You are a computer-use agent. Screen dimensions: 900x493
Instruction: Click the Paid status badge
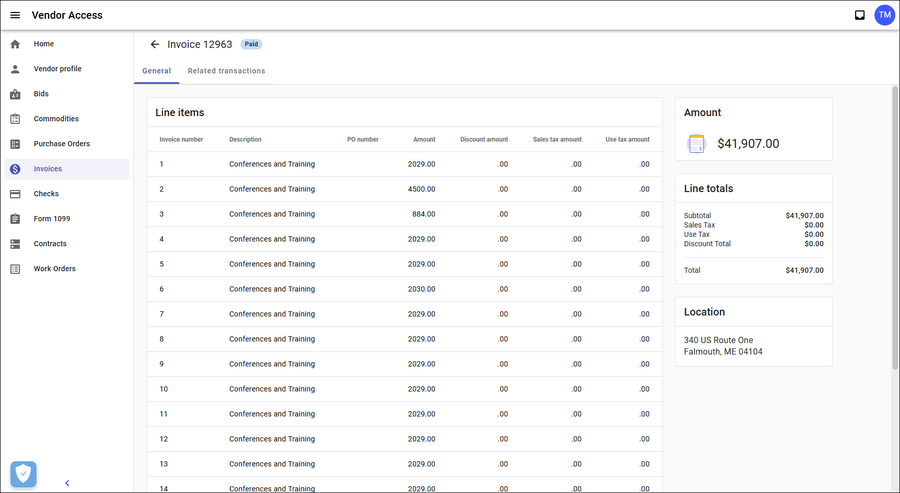(x=251, y=44)
